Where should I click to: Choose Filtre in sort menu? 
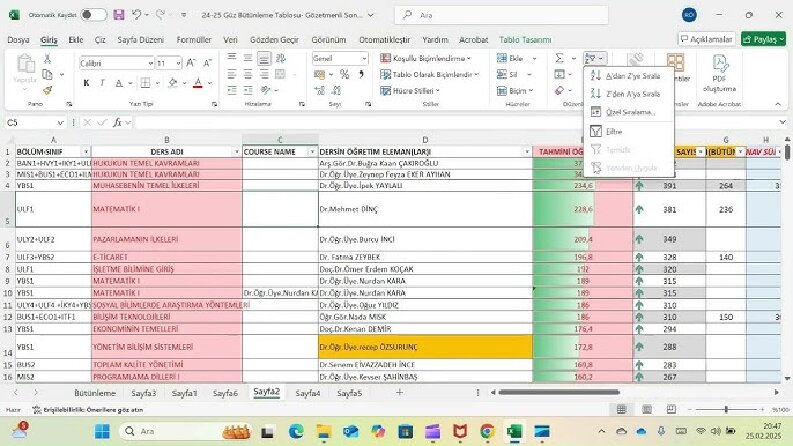(x=629, y=131)
